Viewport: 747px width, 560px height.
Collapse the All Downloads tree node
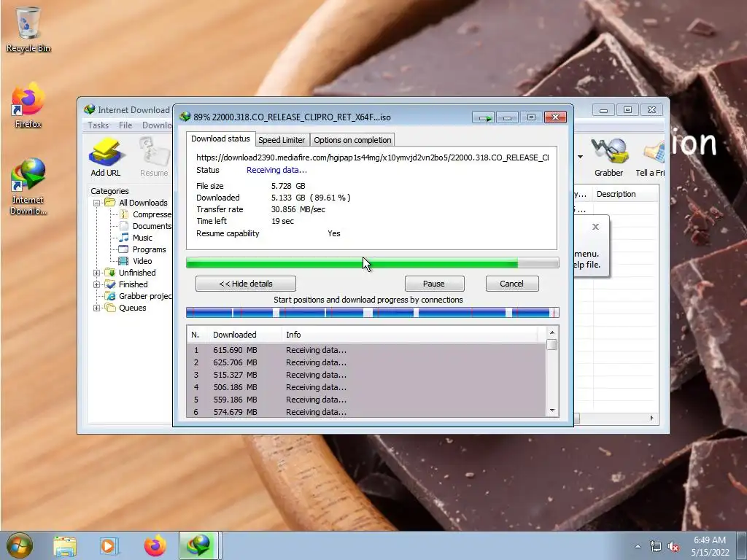(x=97, y=203)
